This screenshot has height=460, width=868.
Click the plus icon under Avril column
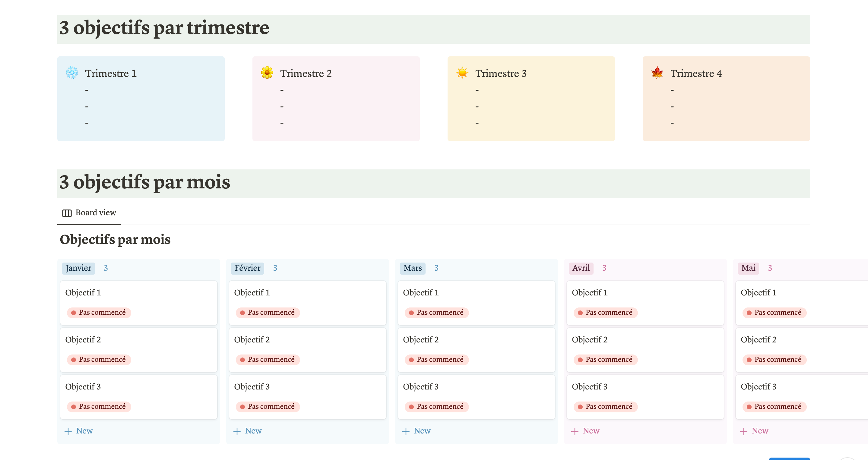pyautogui.click(x=575, y=431)
